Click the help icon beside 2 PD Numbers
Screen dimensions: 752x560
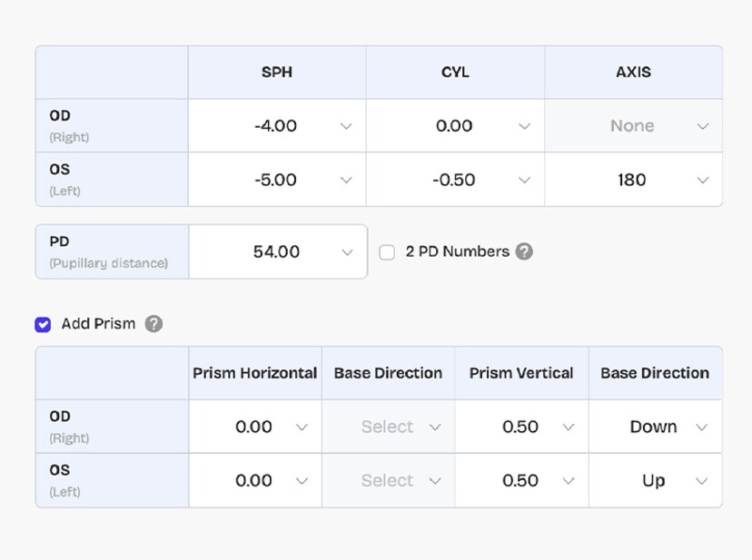tap(524, 252)
